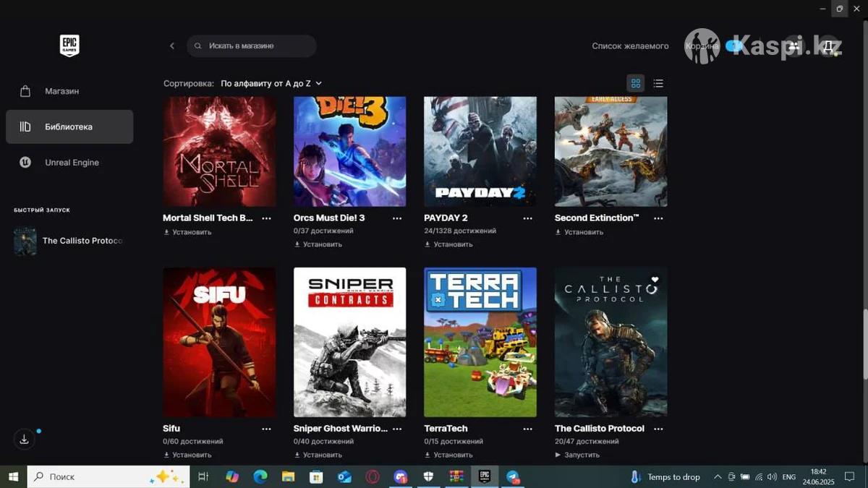
Task: Expand sort dropdown "По алфавиту от A до Z"
Action: tap(271, 83)
